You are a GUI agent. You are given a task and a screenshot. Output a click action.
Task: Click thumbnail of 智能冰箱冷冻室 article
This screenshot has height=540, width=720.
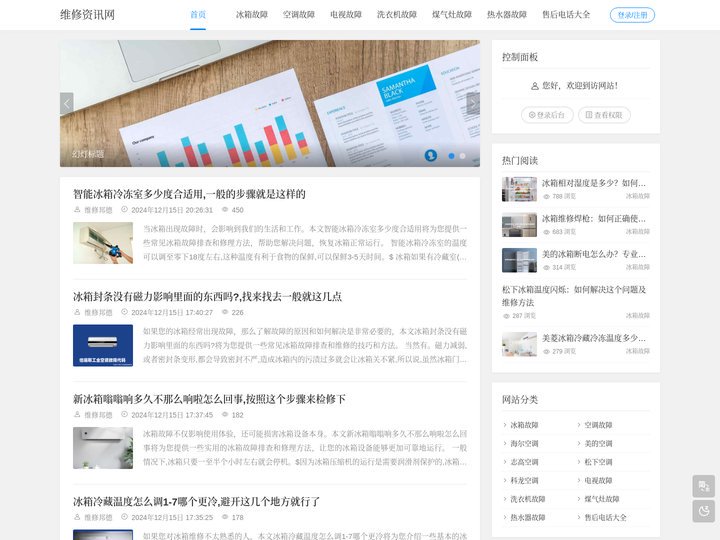coord(103,243)
